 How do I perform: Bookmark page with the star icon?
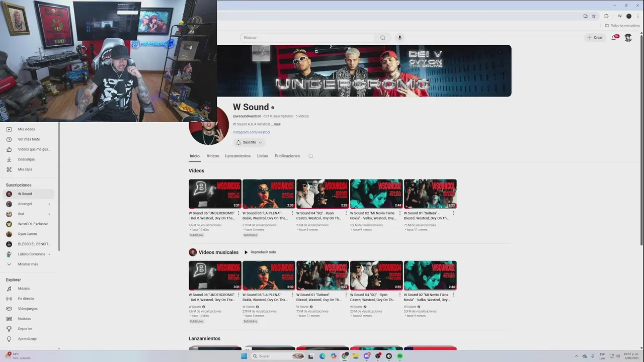(594, 16)
